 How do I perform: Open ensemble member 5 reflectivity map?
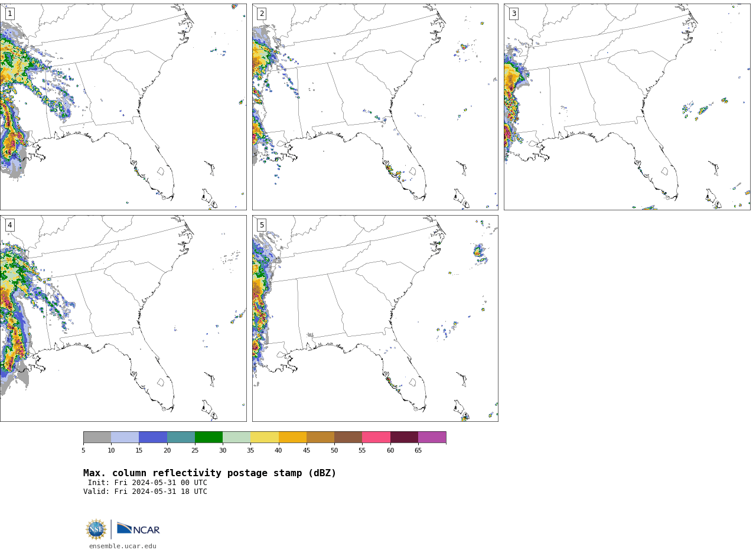375,318
